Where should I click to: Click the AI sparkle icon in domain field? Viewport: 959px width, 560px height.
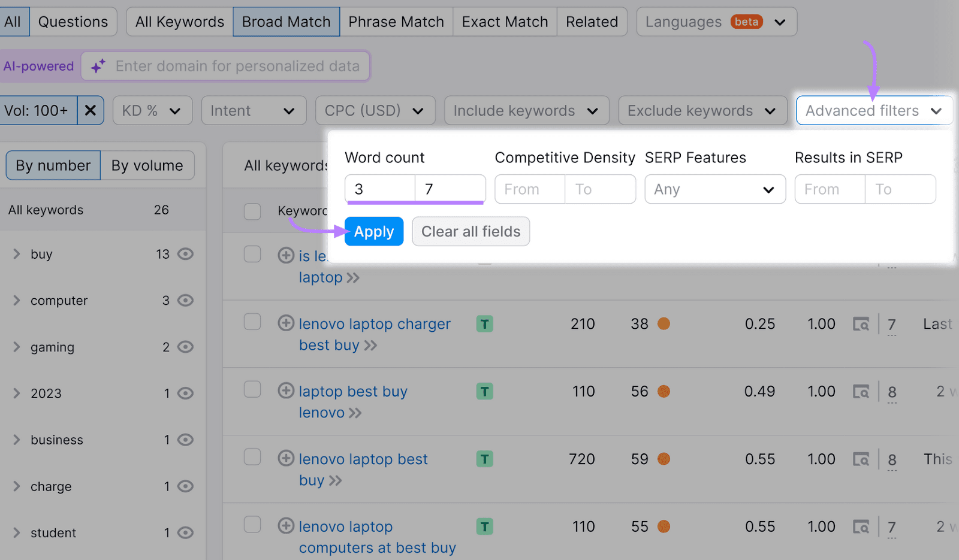pos(97,66)
